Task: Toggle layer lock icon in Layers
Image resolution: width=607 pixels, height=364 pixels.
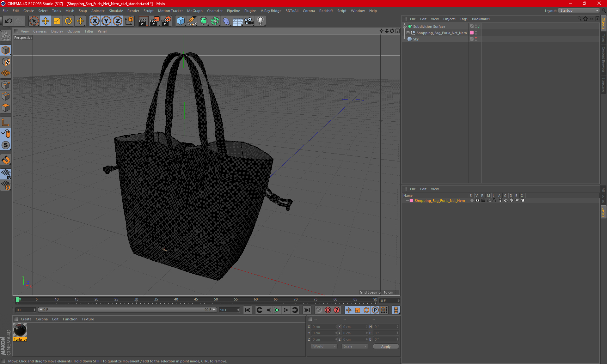Action: tap(494, 200)
